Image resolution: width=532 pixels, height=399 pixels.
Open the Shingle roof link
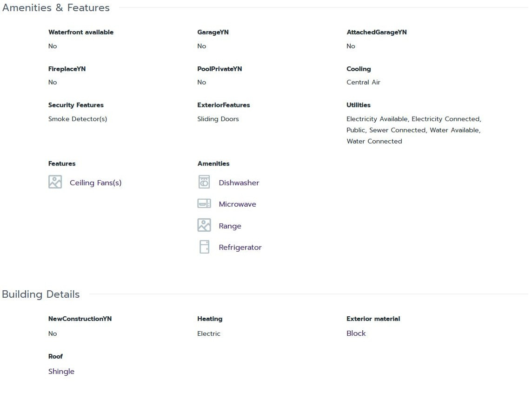(x=61, y=372)
